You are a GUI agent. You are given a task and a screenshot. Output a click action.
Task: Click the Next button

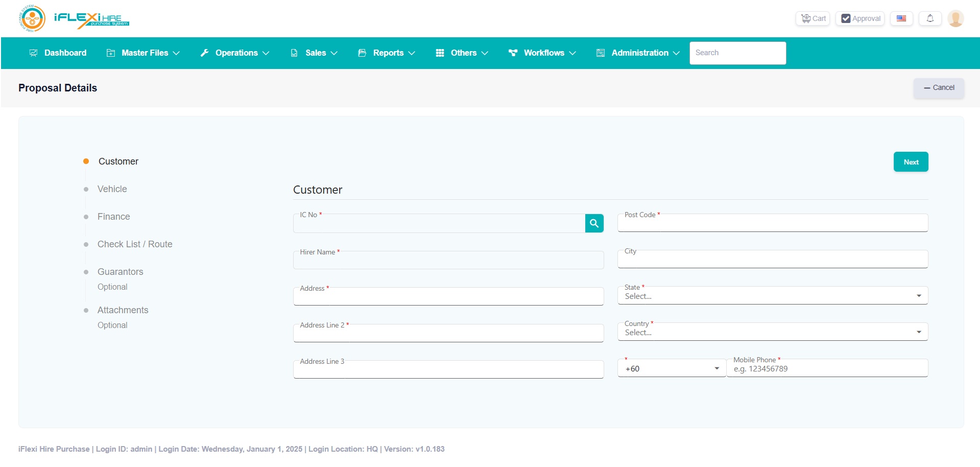point(911,162)
